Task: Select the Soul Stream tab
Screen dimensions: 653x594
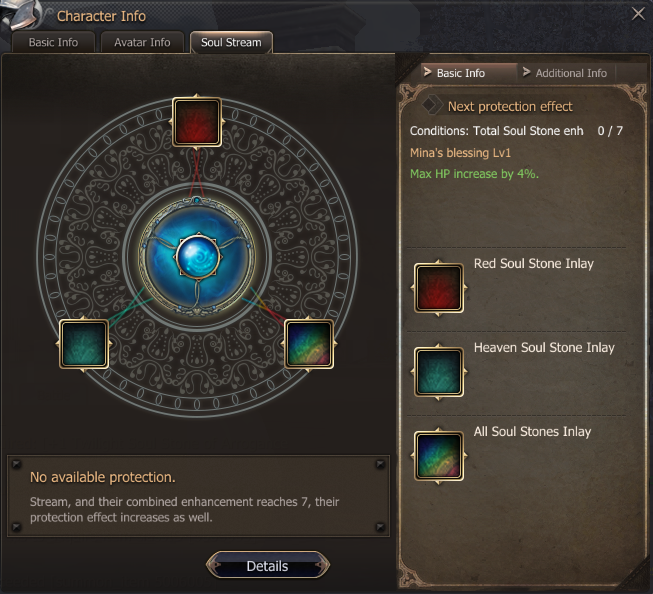Action: pos(231,42)
